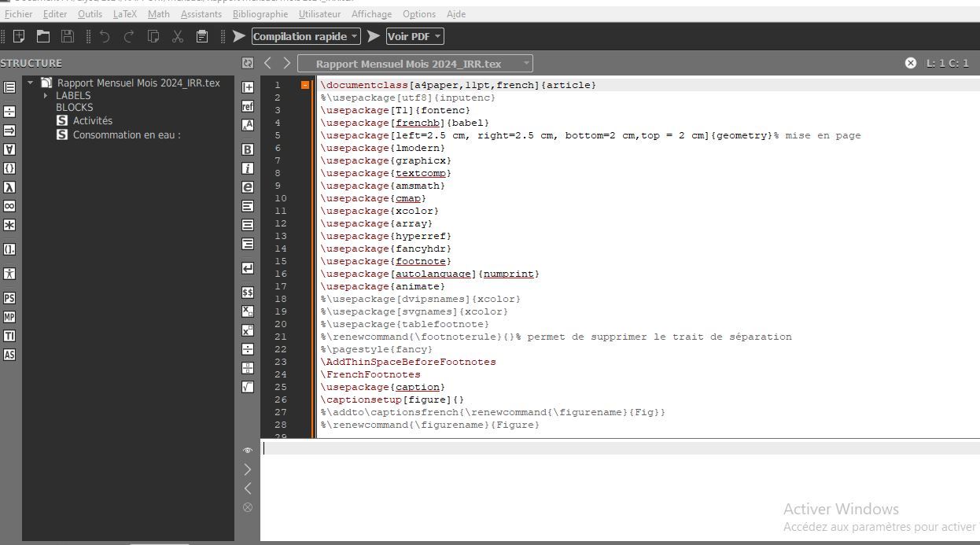Save the document with floppy disk icon
The image size is (980, 545).
pos(68,36)
